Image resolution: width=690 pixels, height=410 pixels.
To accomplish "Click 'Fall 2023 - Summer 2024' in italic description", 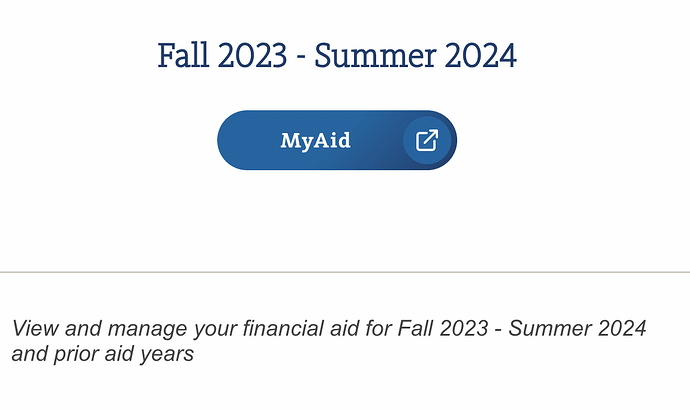I will pyautogui.click(x=520, y=328).
